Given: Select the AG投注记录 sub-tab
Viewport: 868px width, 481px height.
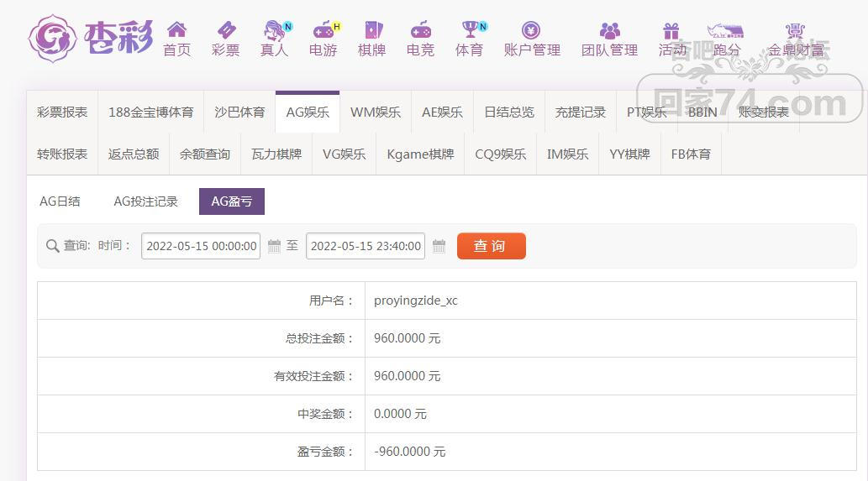Looking at the screenshot, I should click(146, 201).
